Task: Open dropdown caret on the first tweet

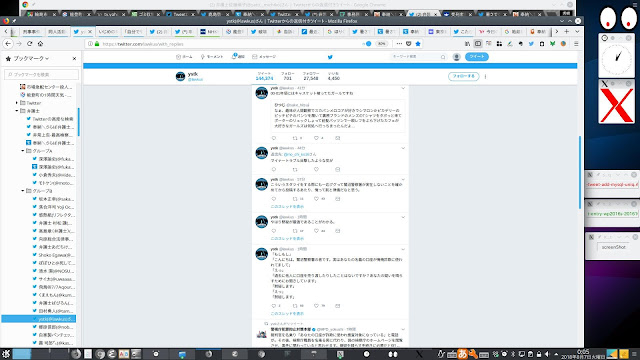Action: 403,88
